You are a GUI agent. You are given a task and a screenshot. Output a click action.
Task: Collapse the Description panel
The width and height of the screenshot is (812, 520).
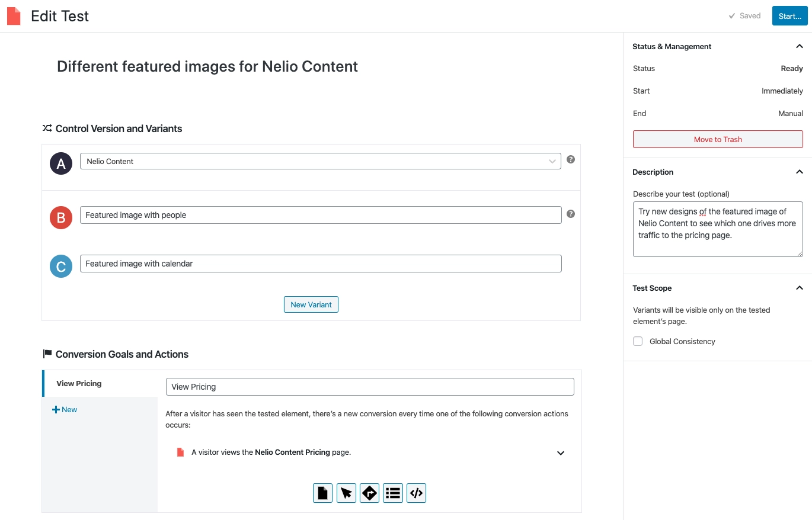[x=799, y=172]
